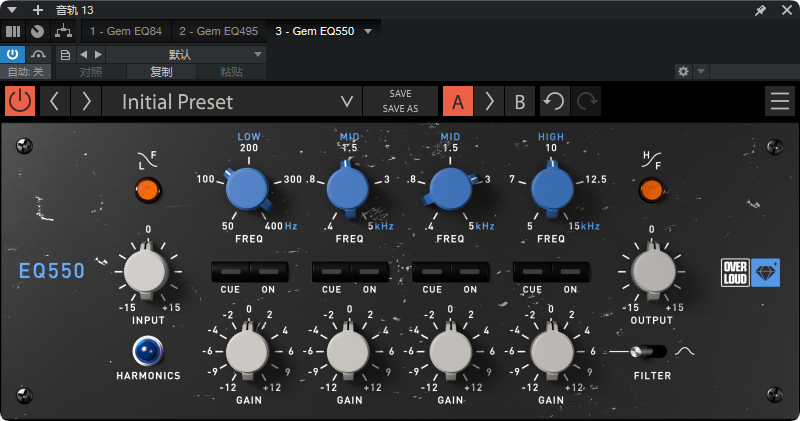Select the B comparison slot

(519, 101)
